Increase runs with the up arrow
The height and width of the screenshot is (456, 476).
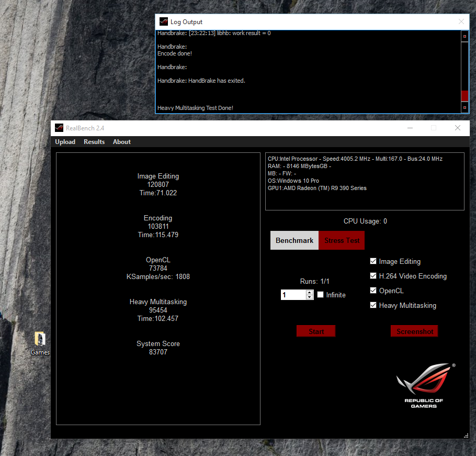[x=309, y=293]
